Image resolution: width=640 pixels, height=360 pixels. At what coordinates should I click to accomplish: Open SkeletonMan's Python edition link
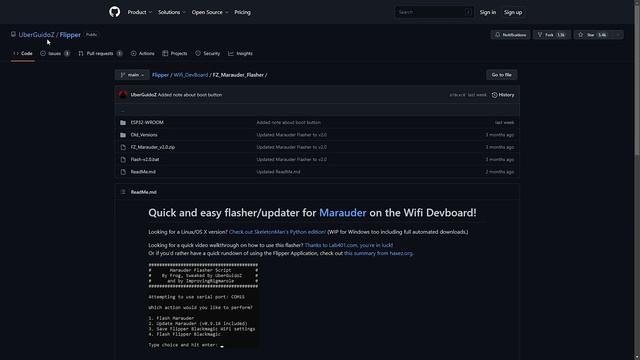[x=277, y=232]
